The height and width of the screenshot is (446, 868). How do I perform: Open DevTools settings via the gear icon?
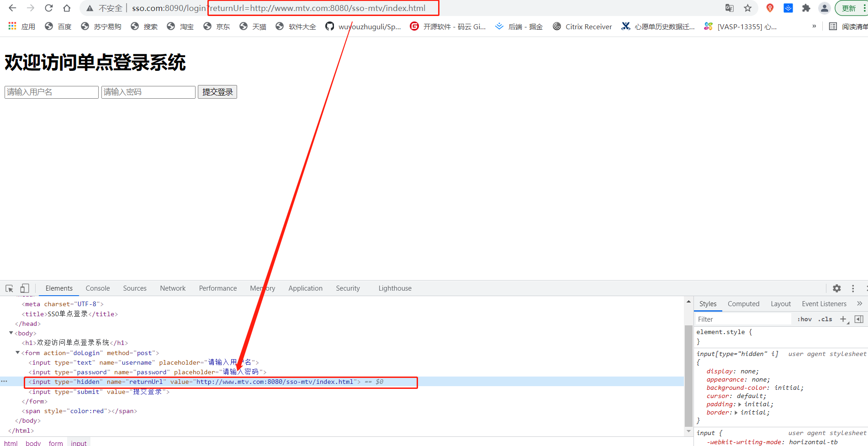837,288
